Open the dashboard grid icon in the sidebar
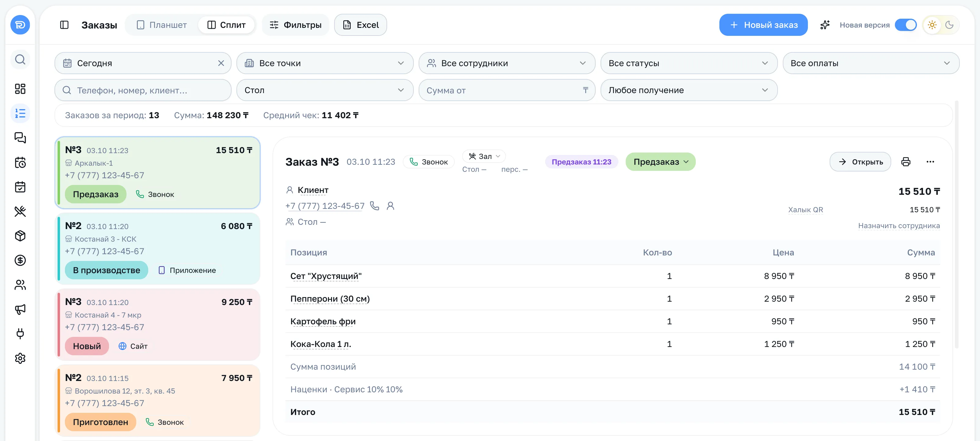Image resolution: width=980 pixels, height=441 pixels. click(x=20, y=89)
